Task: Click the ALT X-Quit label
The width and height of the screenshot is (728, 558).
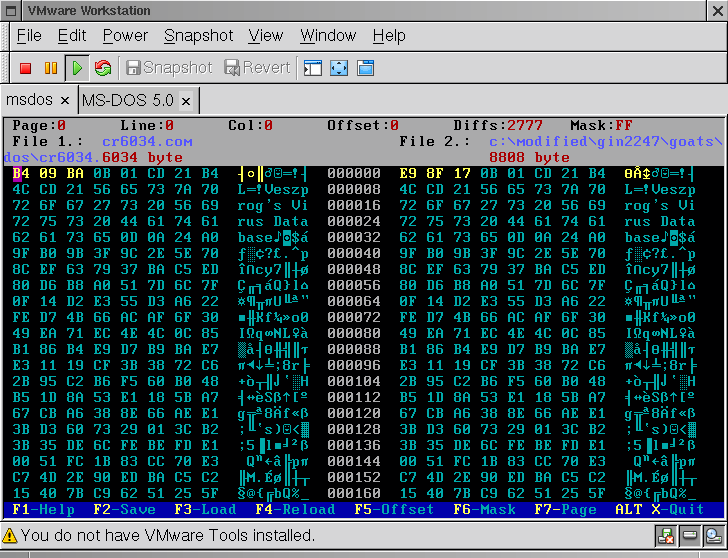Action: (659, 509)
